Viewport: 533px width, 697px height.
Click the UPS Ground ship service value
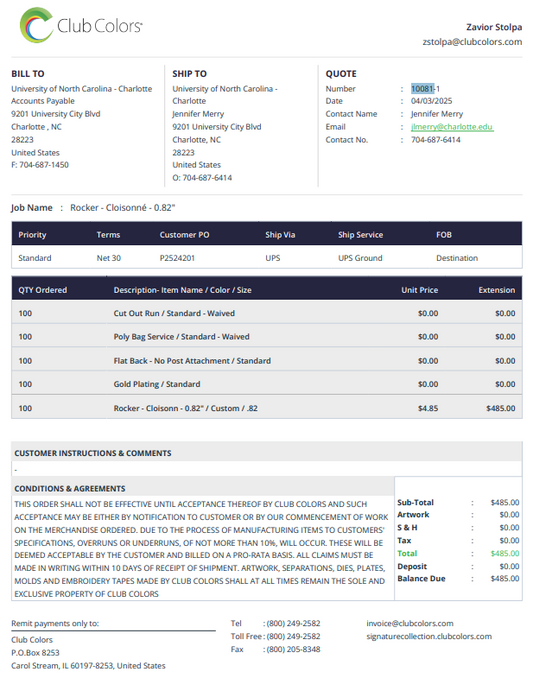360,258
